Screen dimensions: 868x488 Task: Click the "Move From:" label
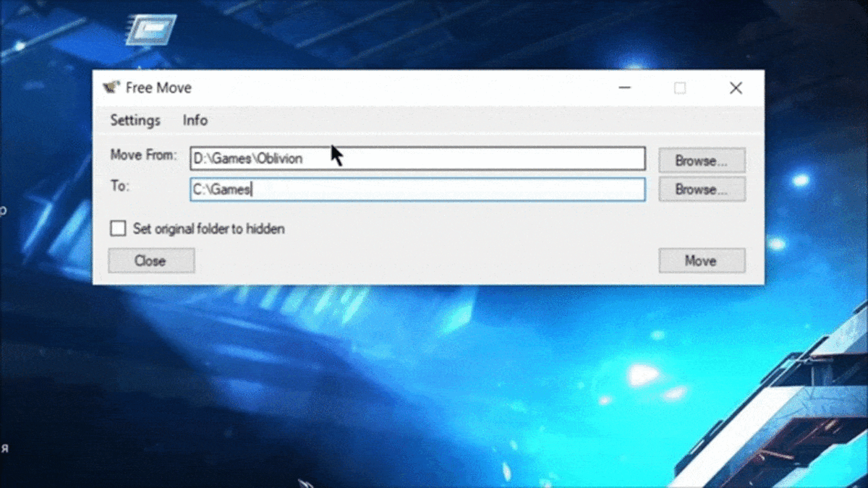[142, 154]
